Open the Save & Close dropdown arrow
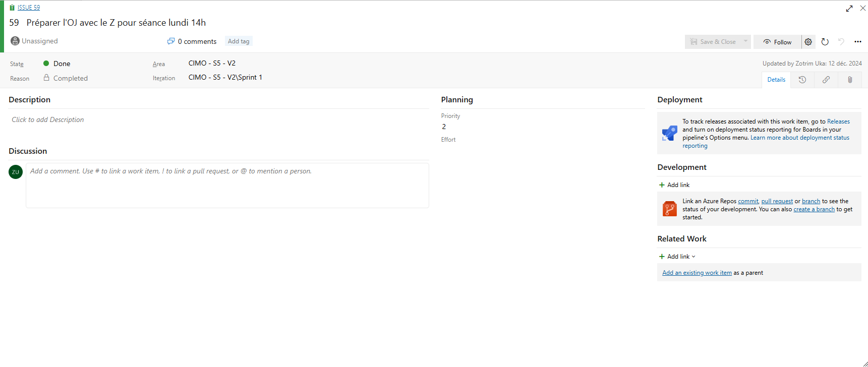Image resolution: width=868 pixels, height=367 pixels. (745, 42)
